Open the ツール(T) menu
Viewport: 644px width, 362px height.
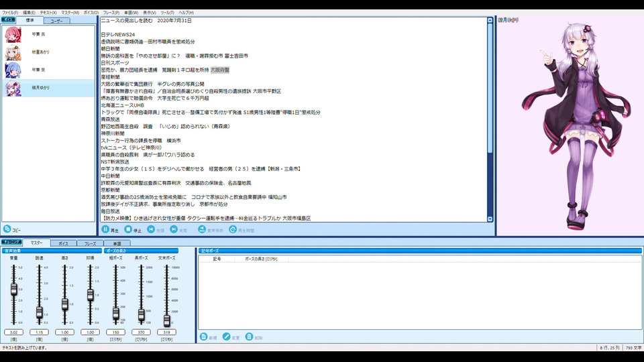point(167,13)
